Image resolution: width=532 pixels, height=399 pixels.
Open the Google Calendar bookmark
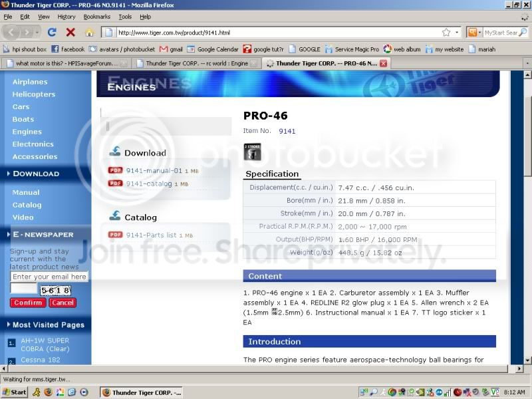tap(213, 49)
